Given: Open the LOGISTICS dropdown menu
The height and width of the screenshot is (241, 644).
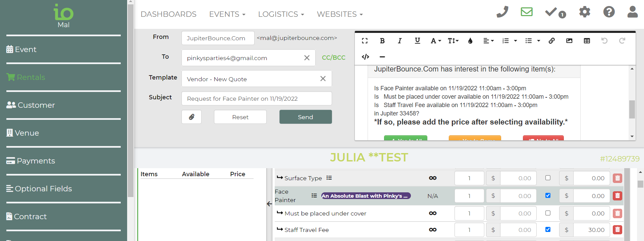Looking at the screenshot, I should tap(281, 14).
